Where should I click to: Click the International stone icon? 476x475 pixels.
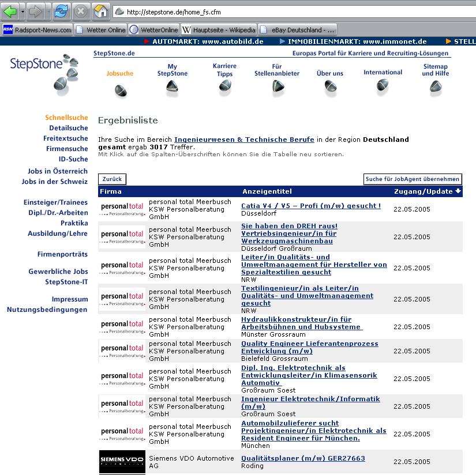pos(383,85)
